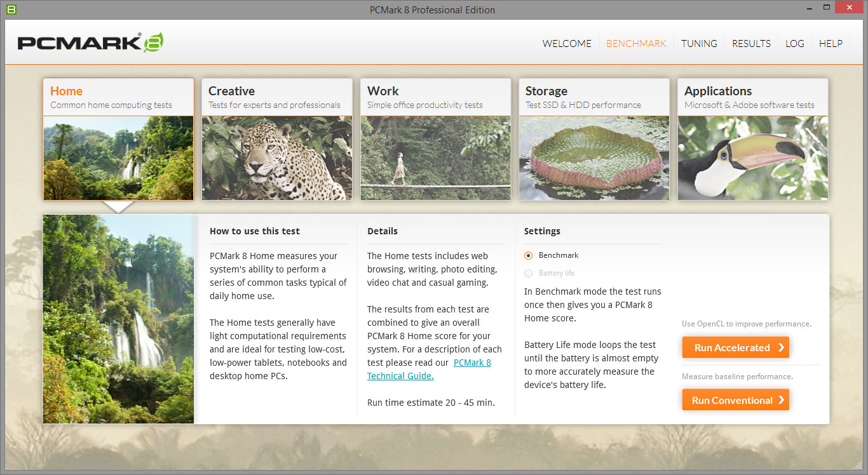The image size is (868, 475).
Task: Click the leopard thumbnail on Creative card
Action: point(276,158)
